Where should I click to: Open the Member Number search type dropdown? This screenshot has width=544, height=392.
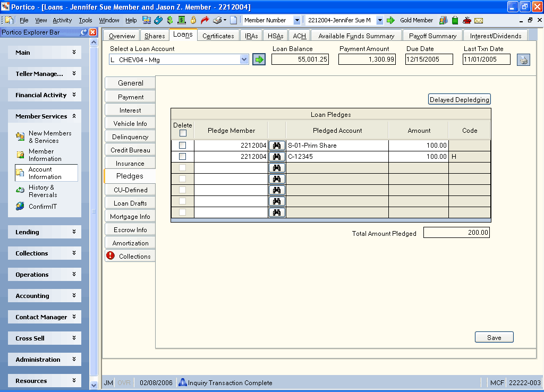pos(297,20)
